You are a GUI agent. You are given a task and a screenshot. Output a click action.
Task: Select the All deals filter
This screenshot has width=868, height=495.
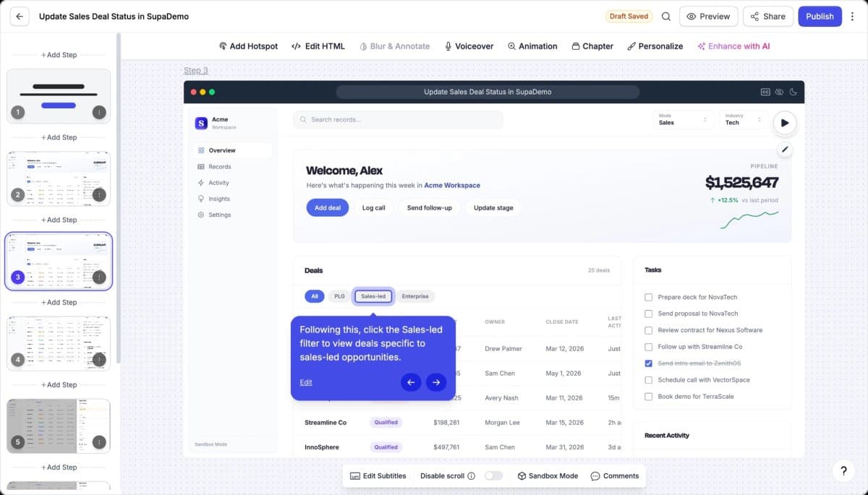tap(314, 296)
